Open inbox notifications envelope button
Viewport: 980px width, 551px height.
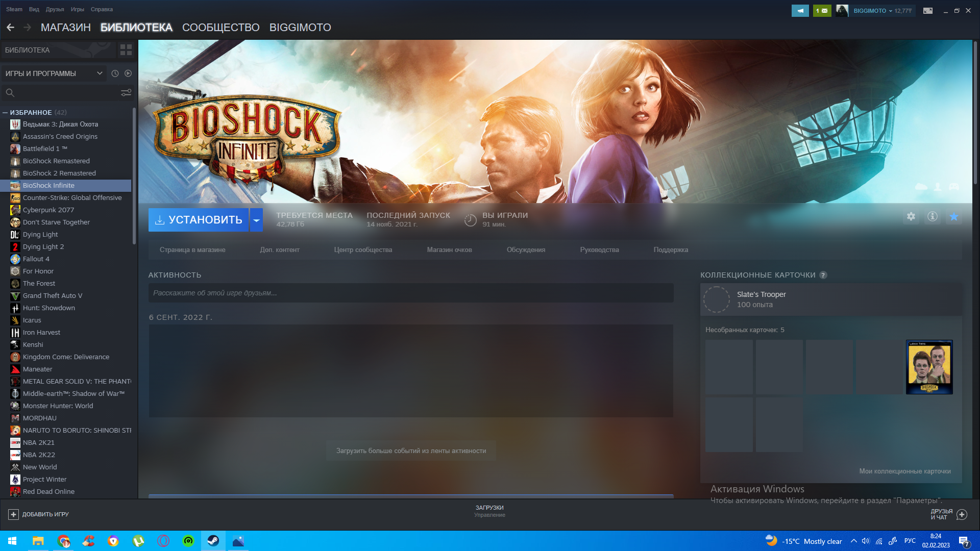(822, 11)
